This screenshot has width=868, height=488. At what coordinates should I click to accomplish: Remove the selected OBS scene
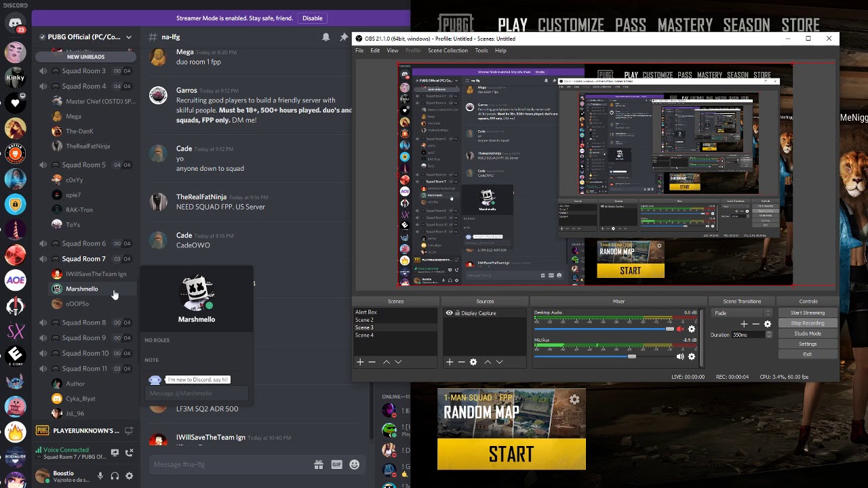[372, 362]
